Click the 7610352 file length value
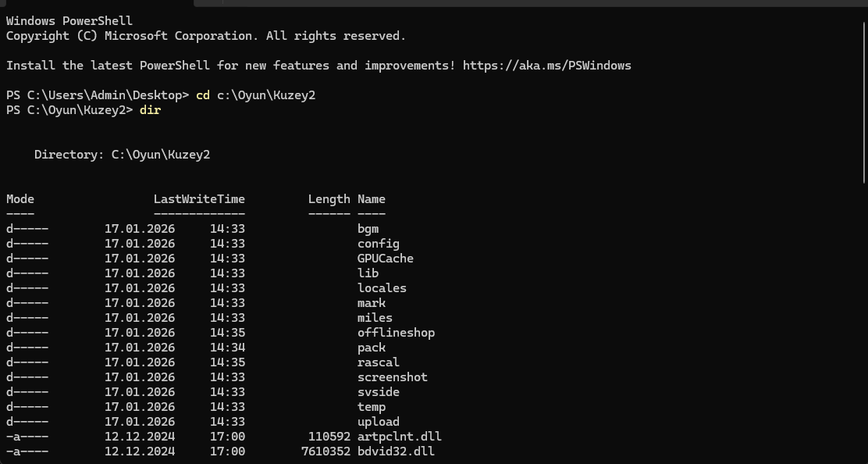The width and height of the screenshot is (868, 464). (x=326, y=452)
